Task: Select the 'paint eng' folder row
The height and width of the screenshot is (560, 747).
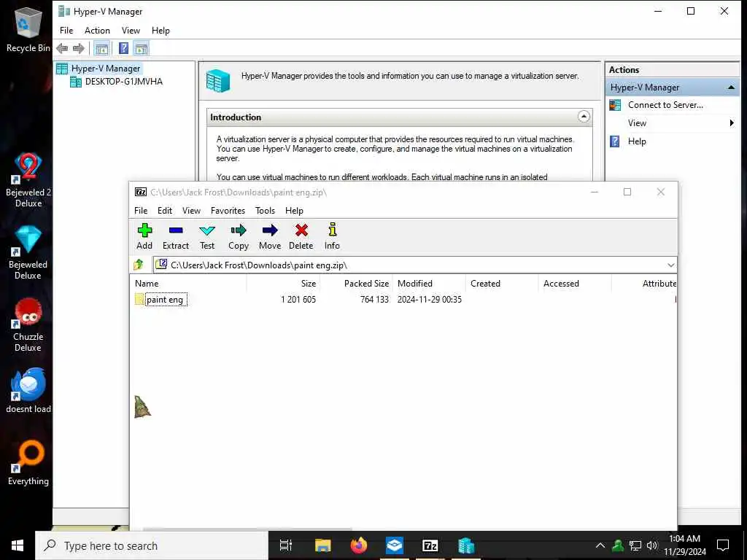Action: [403, 300]
